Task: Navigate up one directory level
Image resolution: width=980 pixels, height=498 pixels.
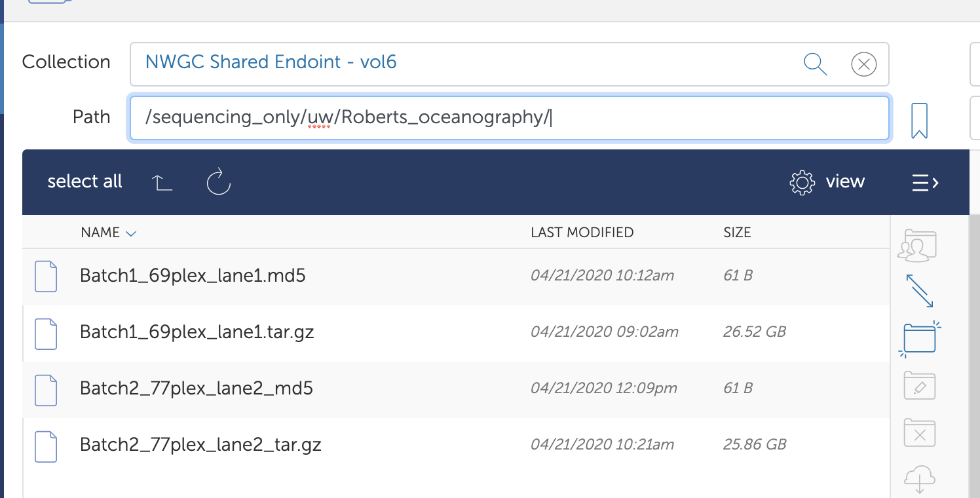Action: 162,182
